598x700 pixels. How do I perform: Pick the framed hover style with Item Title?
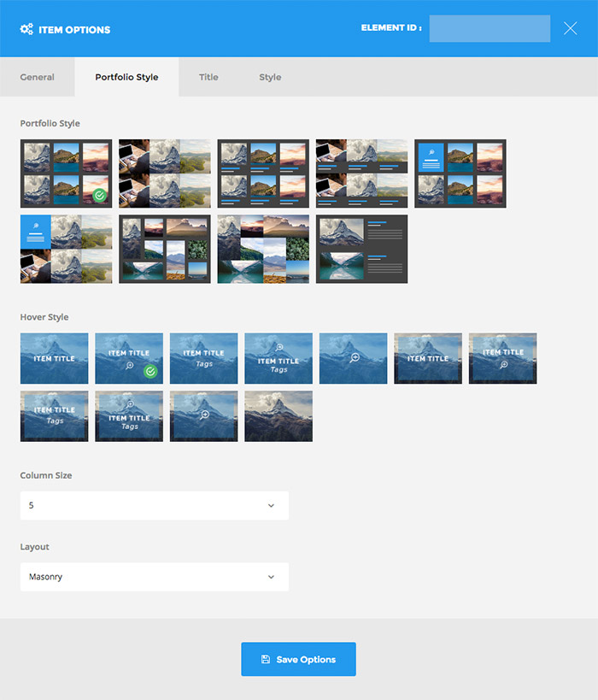pos(427,358)
